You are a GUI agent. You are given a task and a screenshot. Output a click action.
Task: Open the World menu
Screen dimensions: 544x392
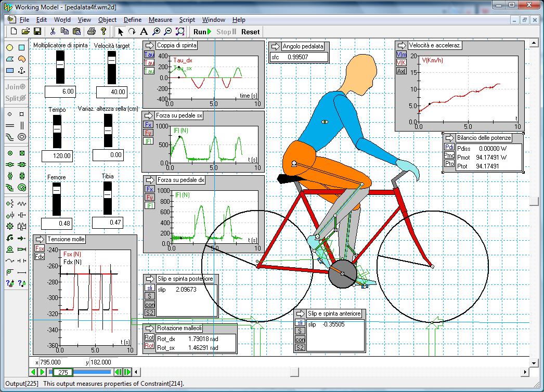[62, 20]
